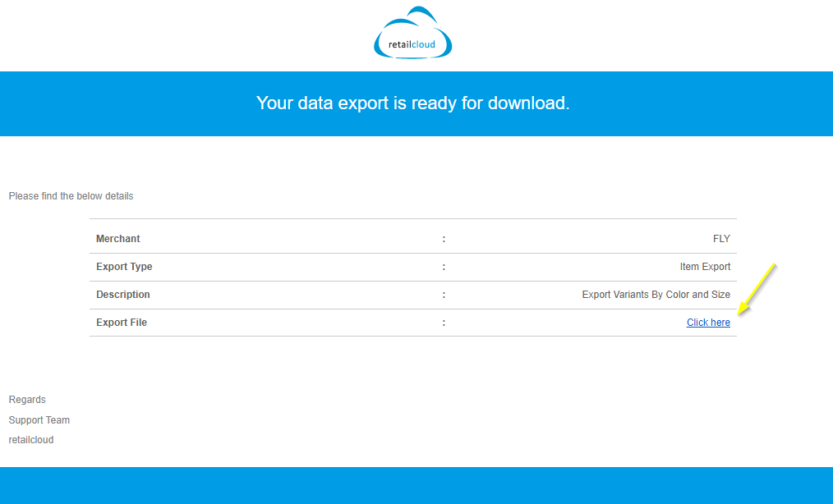Image resolution: width=833 pixels, height=504 pixels.
Task: Select 'Export Variants By Color and Size' text
Action: click(656, 295)
